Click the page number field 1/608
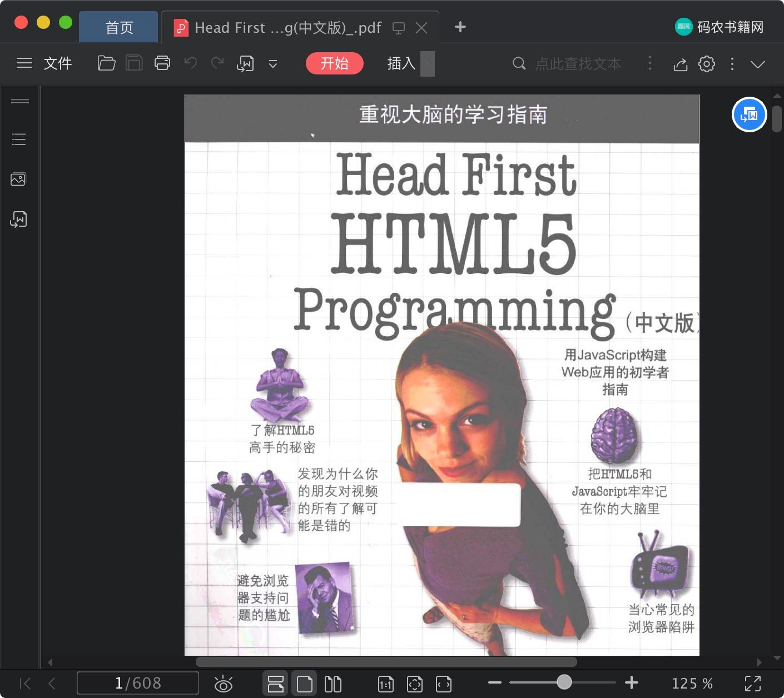Image resolution: width=784 pixels, height=698 pixels. [x=138, y=683]
